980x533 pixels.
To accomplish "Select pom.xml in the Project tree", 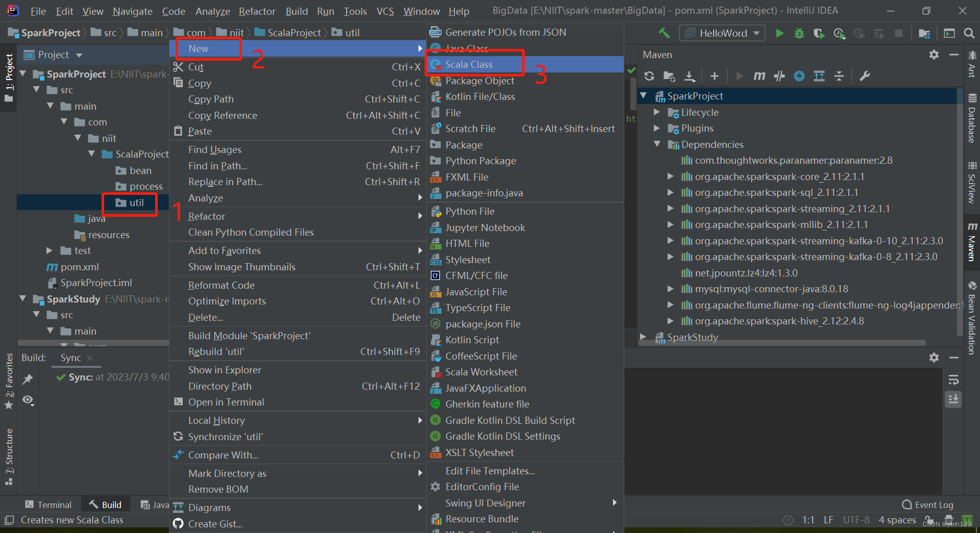I will (x=80, y=267).
